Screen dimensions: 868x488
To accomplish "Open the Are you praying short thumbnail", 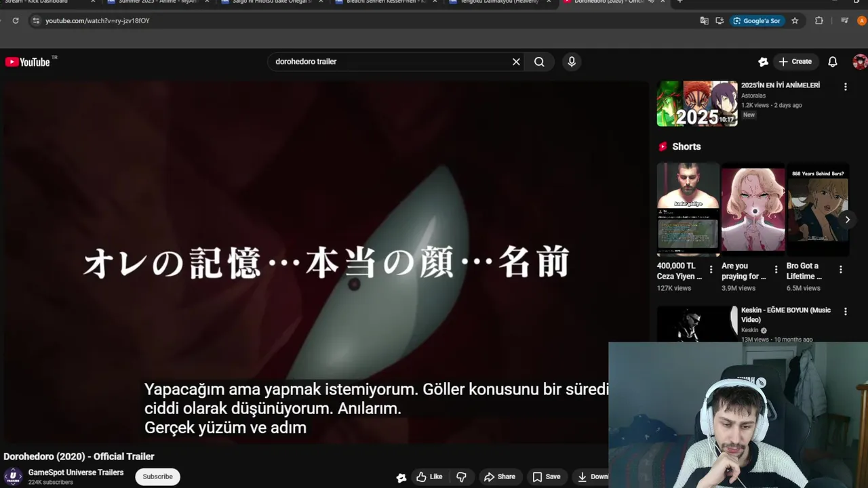I will [x=753, y=209].
